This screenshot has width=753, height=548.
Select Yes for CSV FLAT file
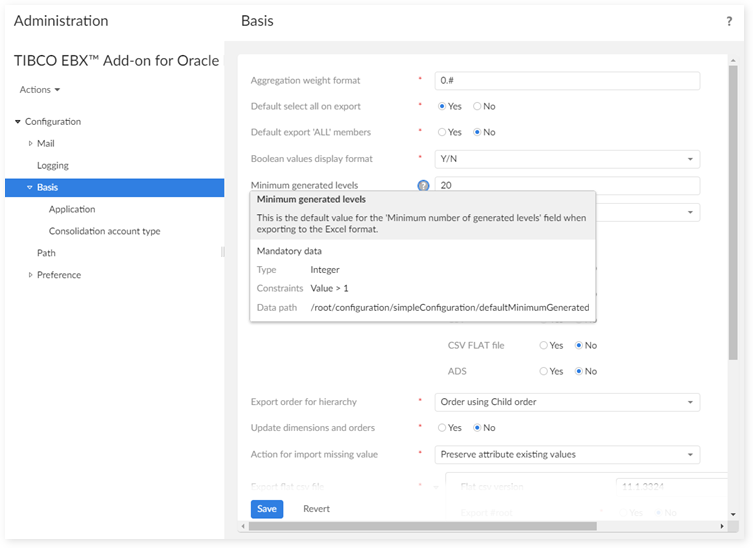point(544,346)
